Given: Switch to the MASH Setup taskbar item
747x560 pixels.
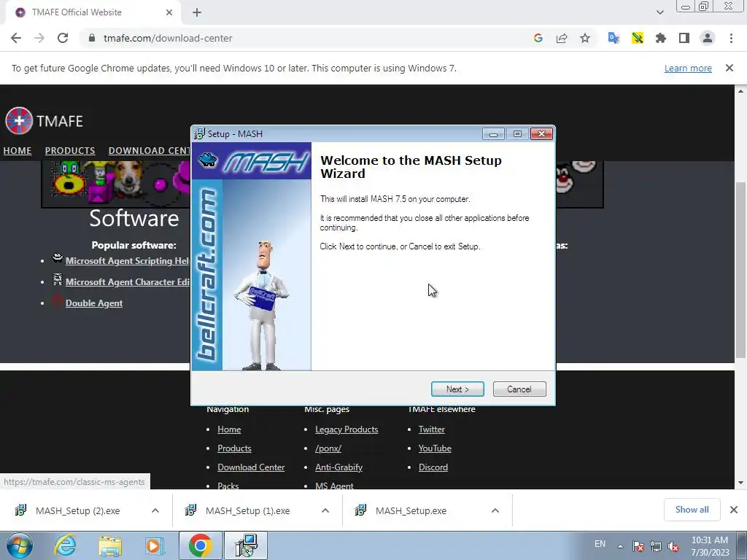Looking at the screenshot, I should (246, 545).
